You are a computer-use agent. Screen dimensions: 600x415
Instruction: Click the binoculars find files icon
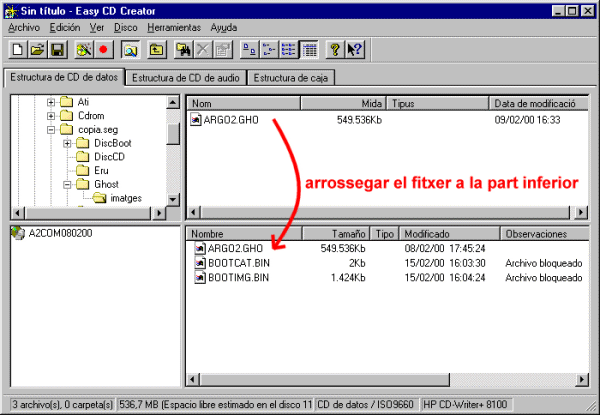click(183, 50)
